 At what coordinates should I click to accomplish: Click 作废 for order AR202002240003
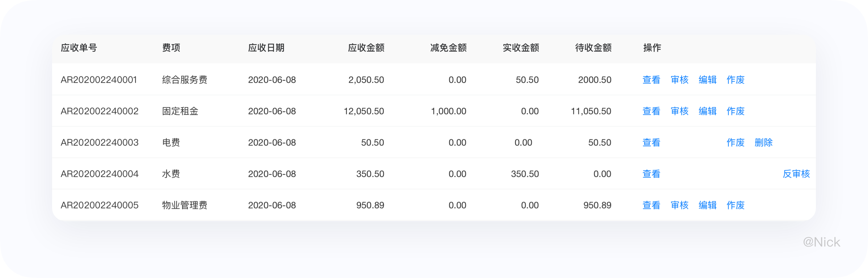coord(736,143)
